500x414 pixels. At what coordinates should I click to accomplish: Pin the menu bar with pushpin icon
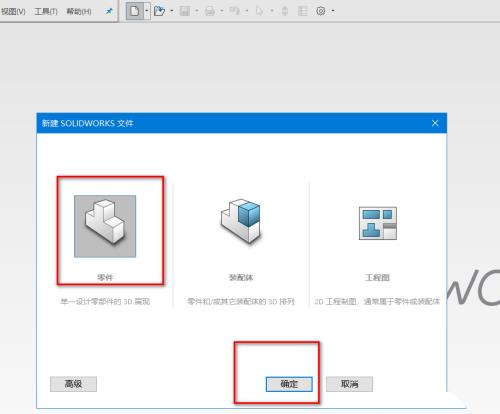tap(109, 11)
